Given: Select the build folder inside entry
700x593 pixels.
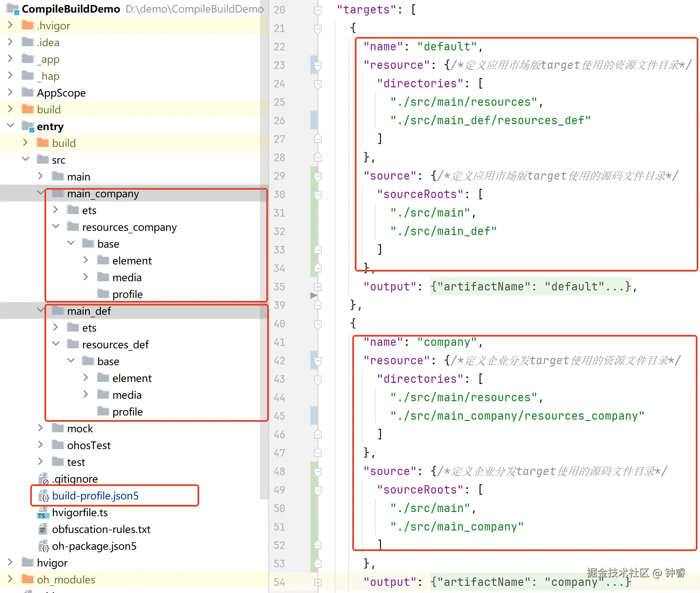Looking at the screenshot, I should (64, 143).
